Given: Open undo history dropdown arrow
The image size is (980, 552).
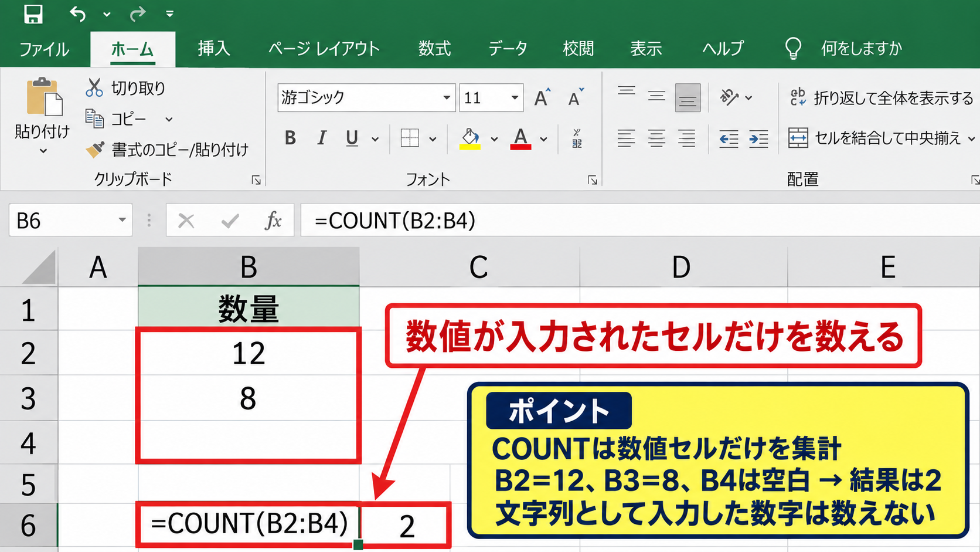Looking at the screenshot, I should (107, 14).
